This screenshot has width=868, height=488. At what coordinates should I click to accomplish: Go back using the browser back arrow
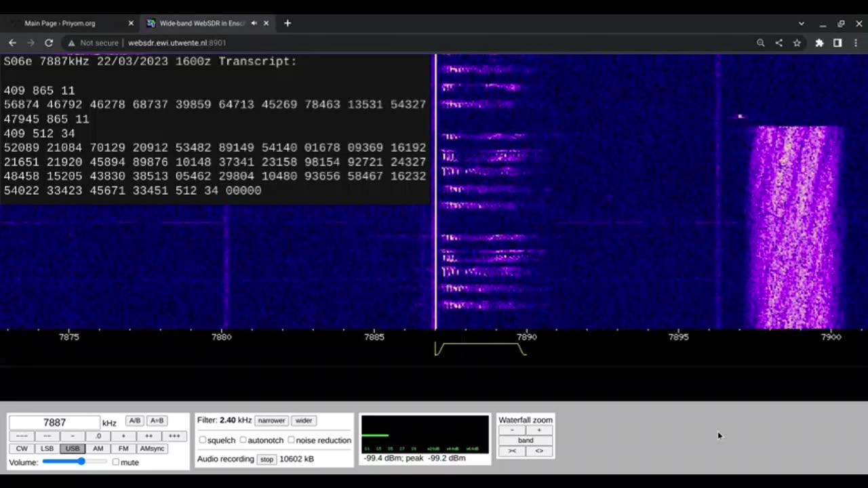(x=12, y=43)
